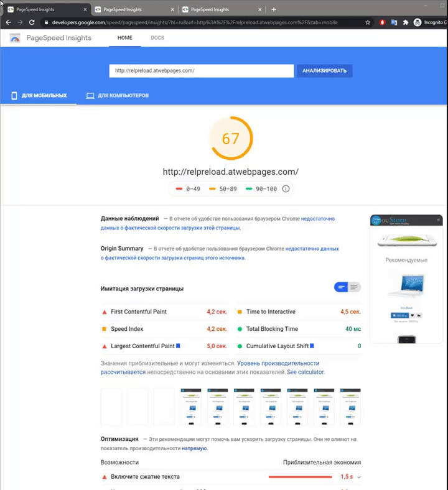Click the Cumulative Layout Shift bookmark marker
Image resolution: width=448 pixels, height=490 pixels.
click(312, 346)
